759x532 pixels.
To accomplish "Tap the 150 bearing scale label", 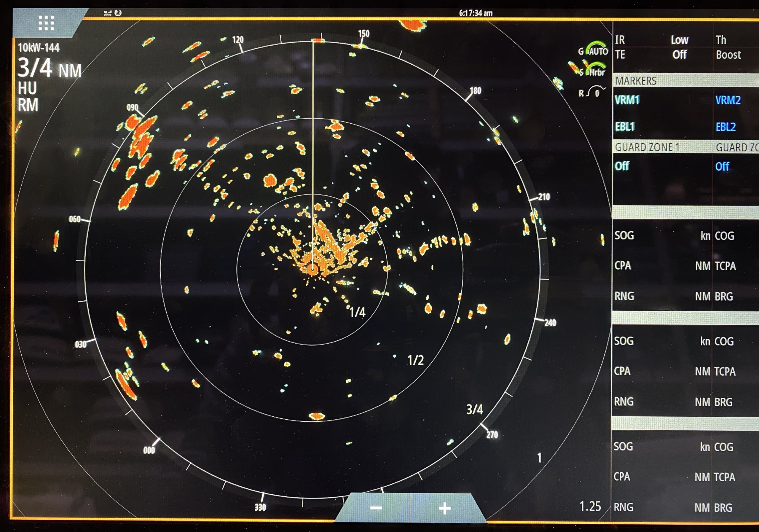I will click(363, 34).
